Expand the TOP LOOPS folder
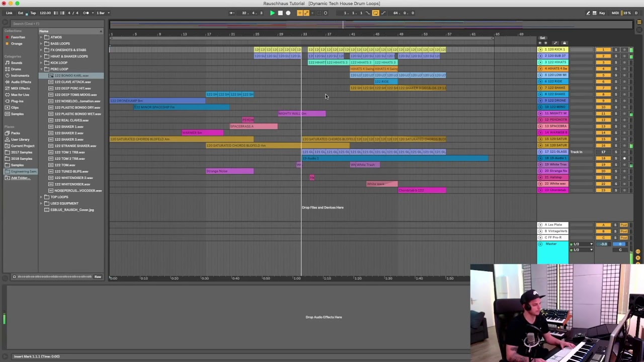Image resolution: width=644 pixels, height=362 pixels. pyautogui.click(x=41, y=197)
